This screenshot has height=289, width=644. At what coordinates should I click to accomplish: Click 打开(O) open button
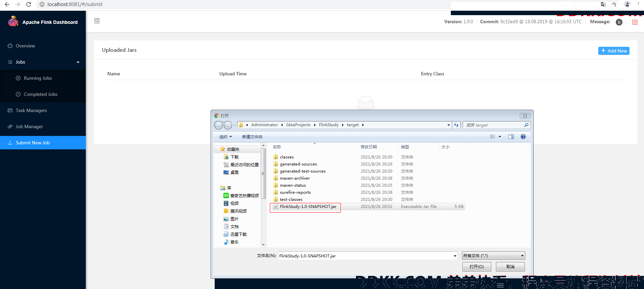476,267
